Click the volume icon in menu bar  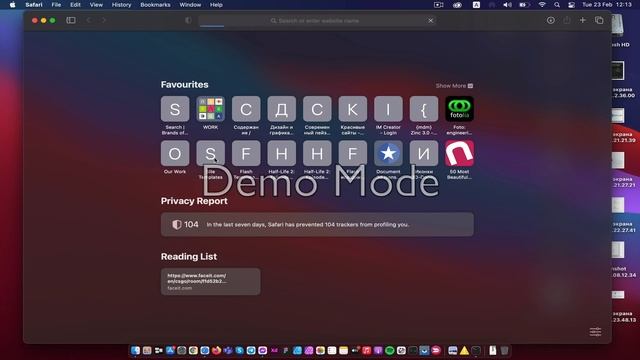[x=507, y=5]
